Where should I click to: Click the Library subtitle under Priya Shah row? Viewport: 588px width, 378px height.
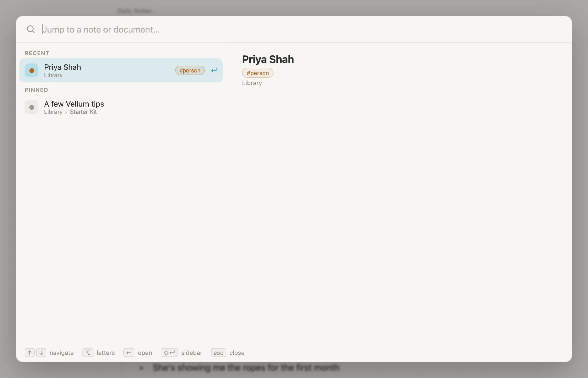53,75
